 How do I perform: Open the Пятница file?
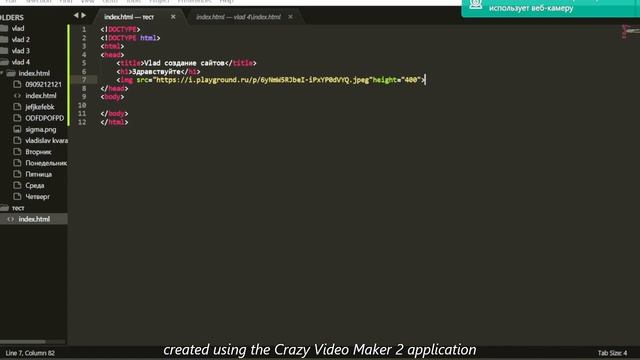click(38, 174)
